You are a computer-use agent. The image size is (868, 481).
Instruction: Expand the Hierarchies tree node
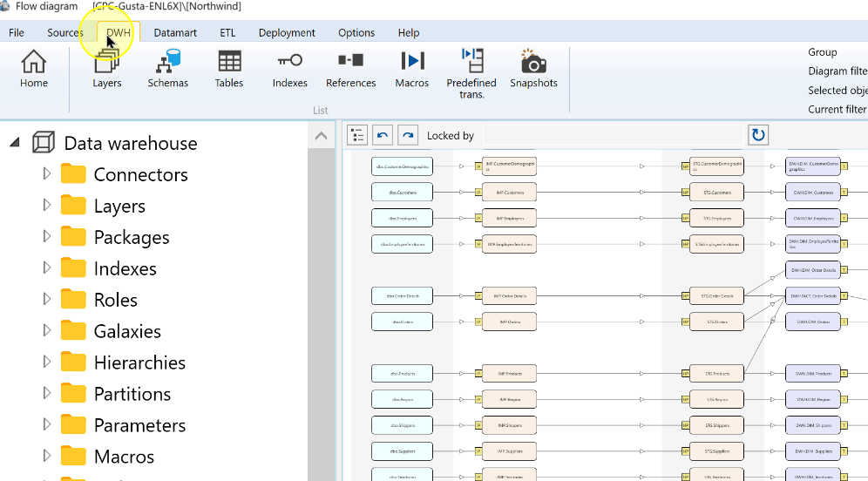47,362
